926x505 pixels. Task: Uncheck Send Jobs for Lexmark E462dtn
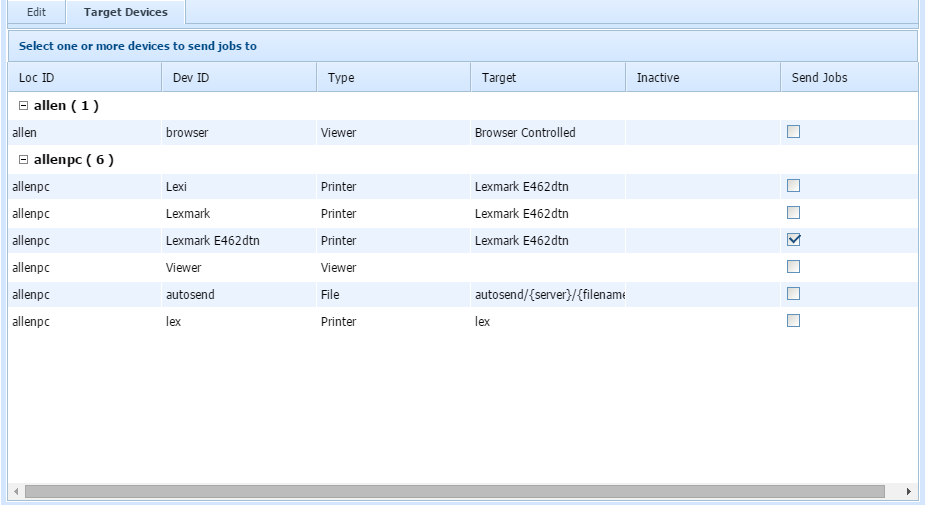click(x=793, y=239)
